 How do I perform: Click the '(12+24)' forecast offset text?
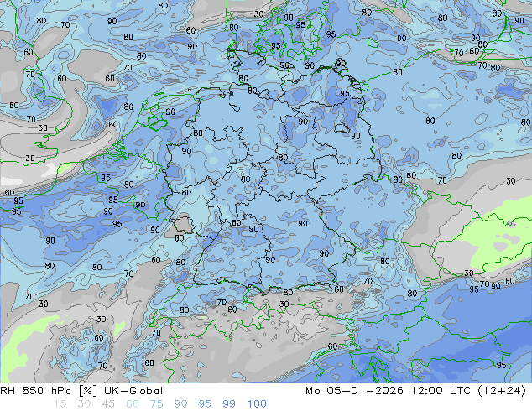[502, 391]
